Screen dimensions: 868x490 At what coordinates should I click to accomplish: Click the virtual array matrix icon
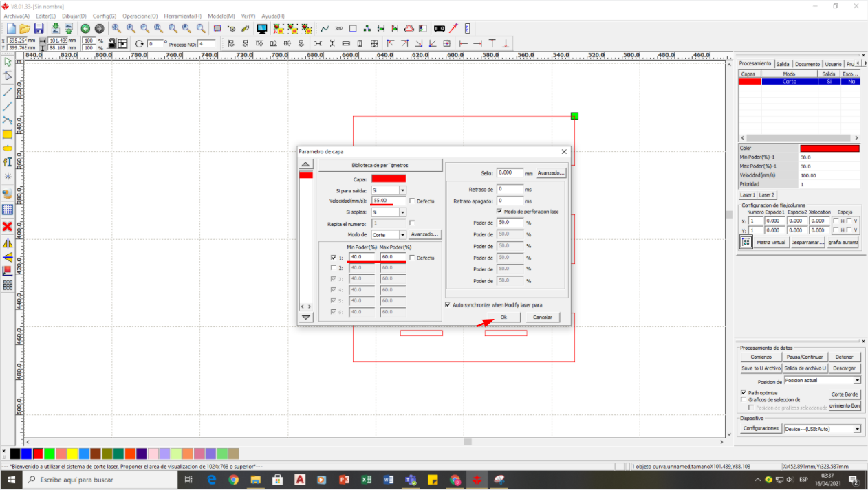click(x=746, y=242)
